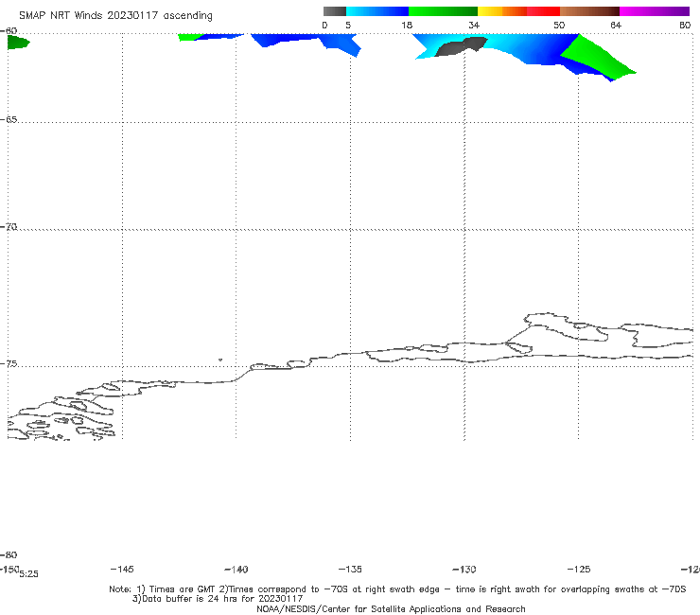The image size is (700, 615).
Task: Click the longitude label "-130"
Action: click(464, 569)
